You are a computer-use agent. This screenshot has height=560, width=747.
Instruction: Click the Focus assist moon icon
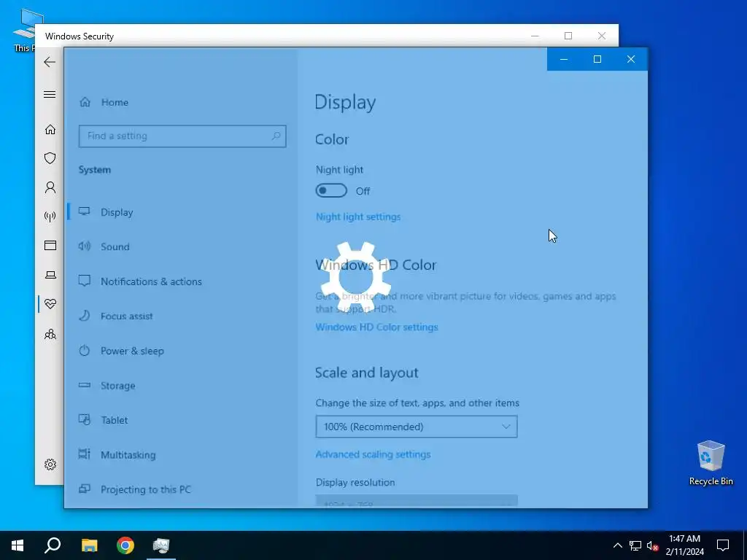pos(85,316)
